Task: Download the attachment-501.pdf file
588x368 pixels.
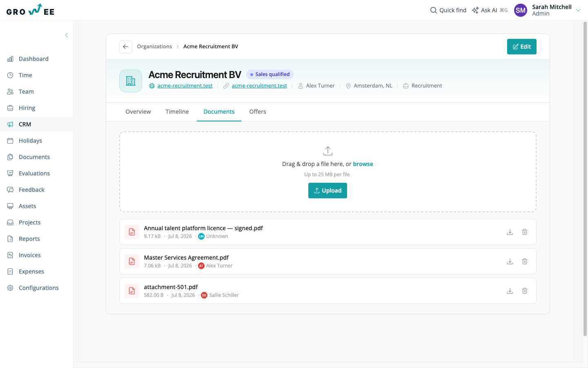Action: 510,291
